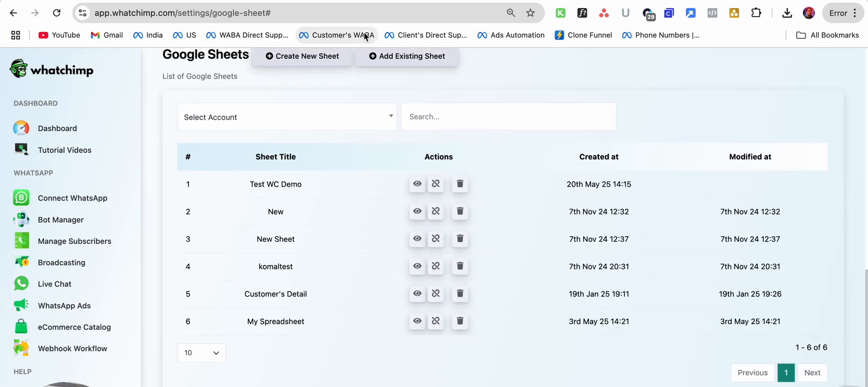Delete the My Spreadsheet row

coord(460,321)
